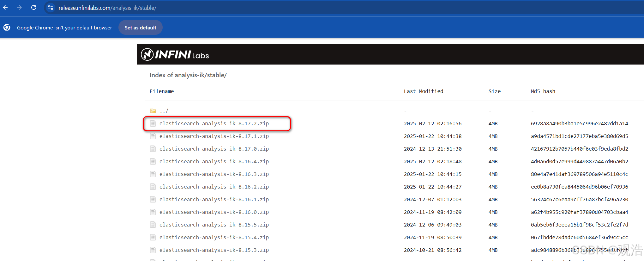Download elasticsearch-analysis-ik-8.16.0.zip

214,212
